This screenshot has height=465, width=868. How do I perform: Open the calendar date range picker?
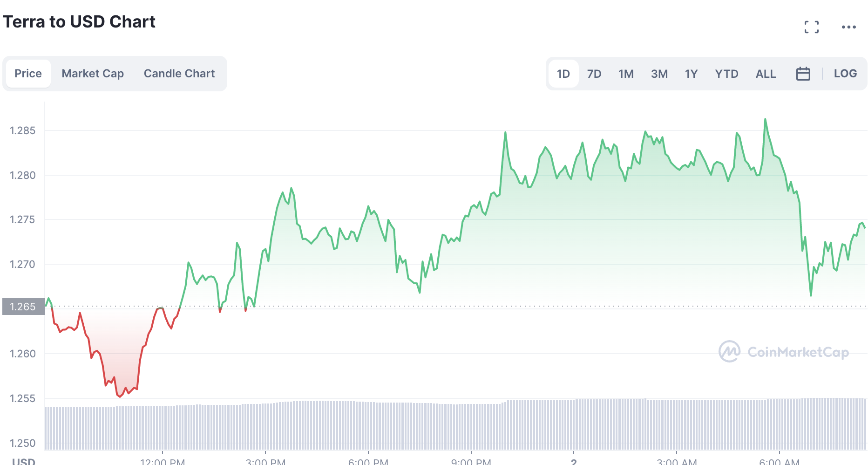pos(803,74)
